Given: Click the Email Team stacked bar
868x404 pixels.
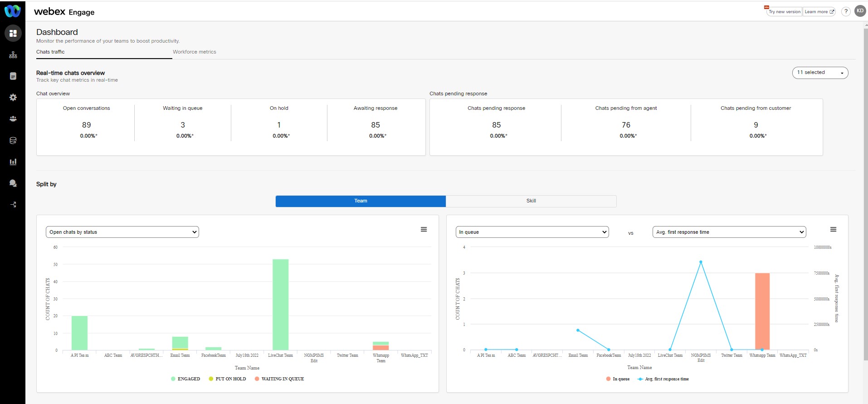Looking at the screenshot, I should (180, 343).
